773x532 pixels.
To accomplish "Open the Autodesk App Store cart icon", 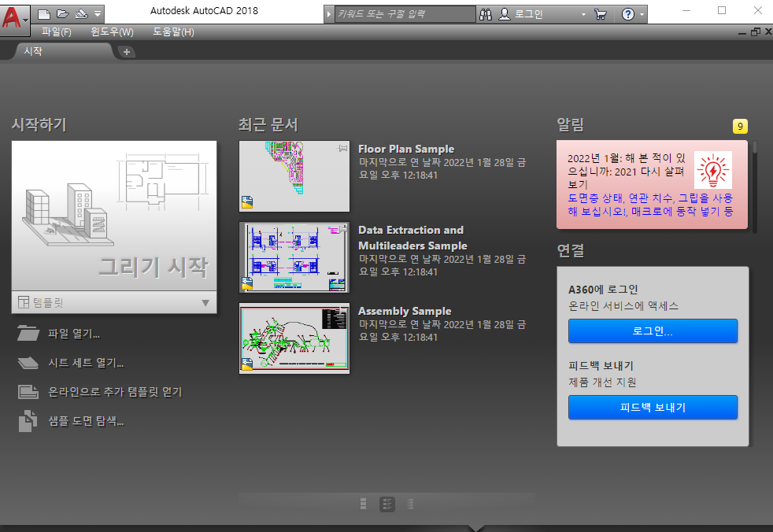I will click(x=600, y=14).
